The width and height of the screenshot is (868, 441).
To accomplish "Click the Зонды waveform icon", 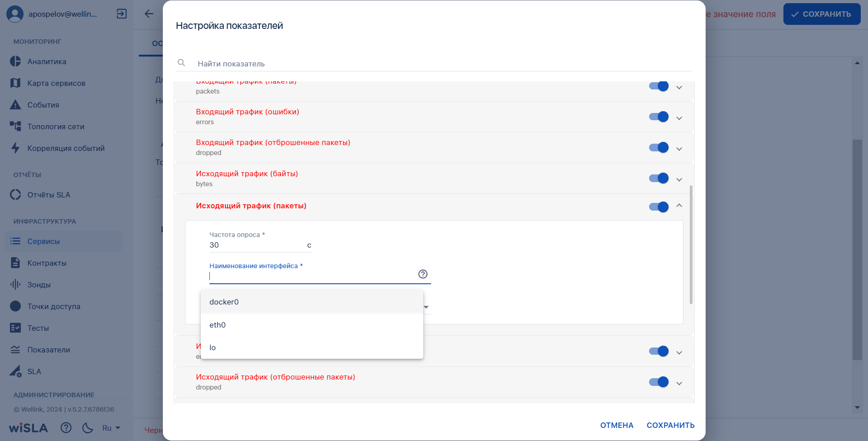I will 15,285.
